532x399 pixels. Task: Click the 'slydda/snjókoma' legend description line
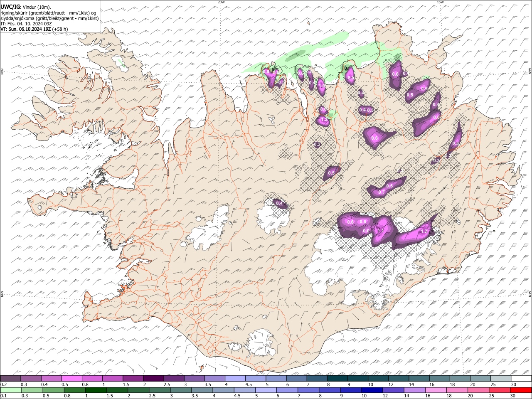click(x=50, y=18)
